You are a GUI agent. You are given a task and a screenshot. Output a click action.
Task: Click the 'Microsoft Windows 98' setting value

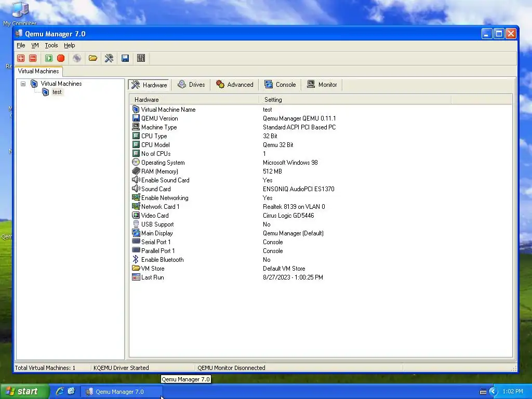[290, 163]
